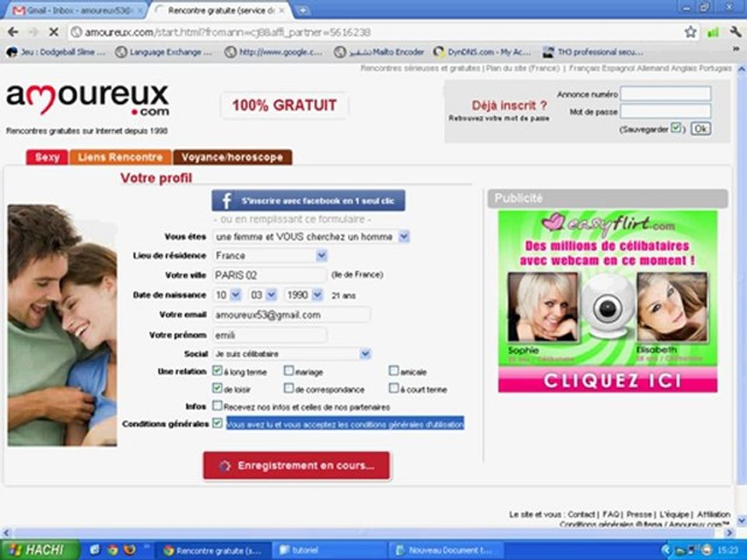
Task: Click 'Retrouvez votre mot de passe' link
Action: pyautogui.click(x=499, y=118)
